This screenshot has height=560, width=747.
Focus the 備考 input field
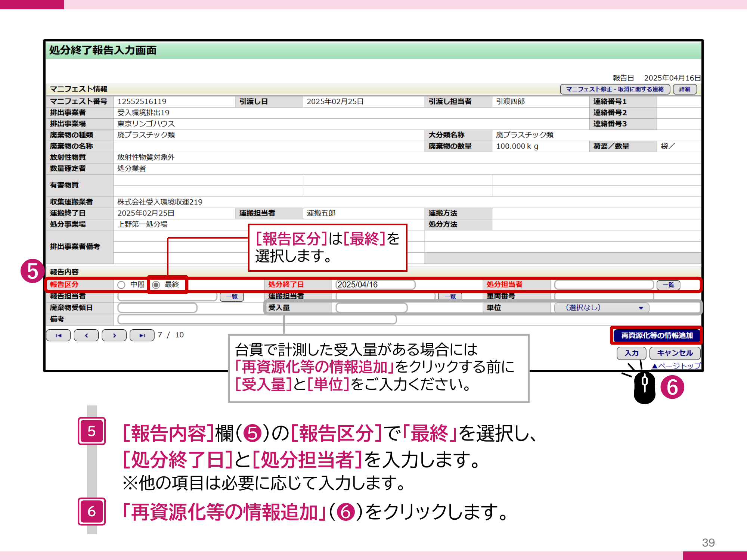(257, 319)
